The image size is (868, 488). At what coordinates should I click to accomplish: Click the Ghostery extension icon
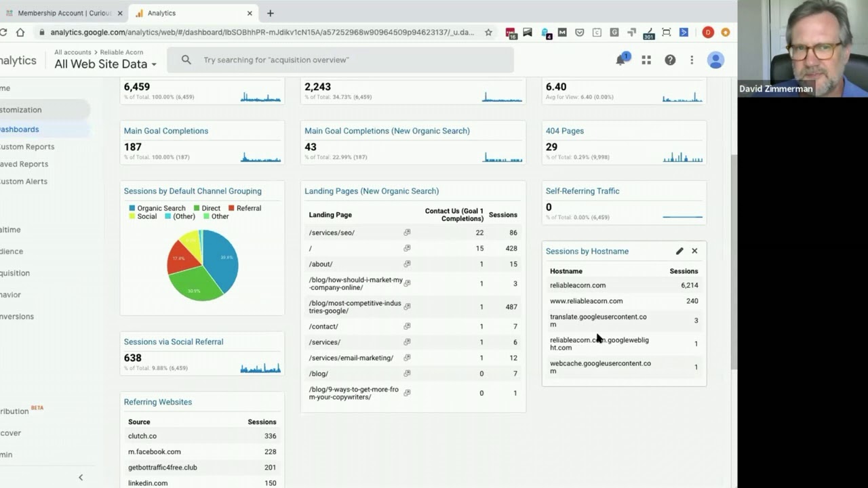pos(546,32)
